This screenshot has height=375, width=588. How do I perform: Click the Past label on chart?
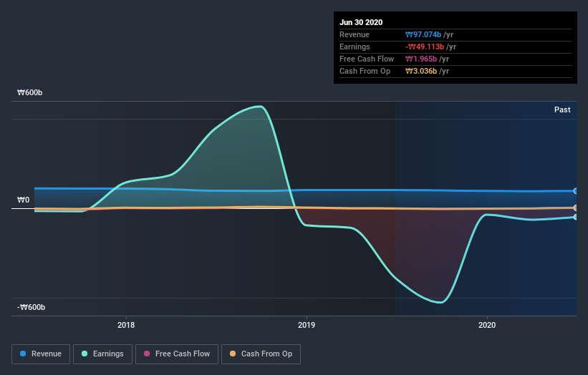click(562, 109)
